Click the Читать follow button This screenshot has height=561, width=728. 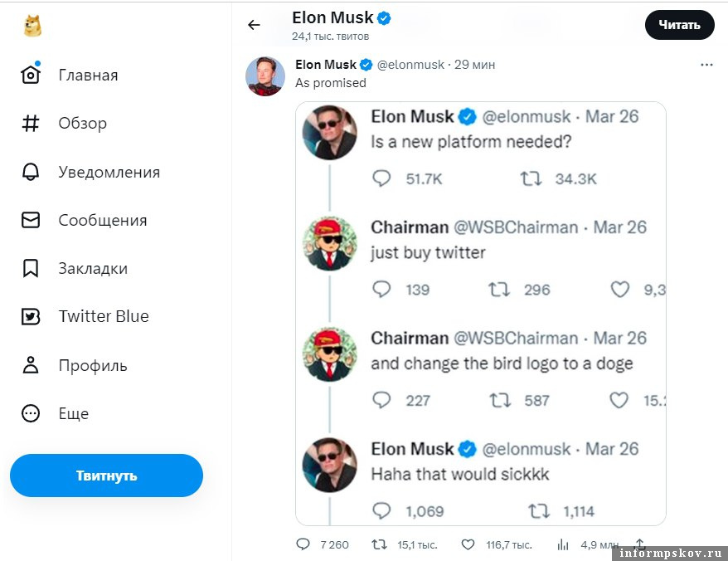(x=679, y=25)
